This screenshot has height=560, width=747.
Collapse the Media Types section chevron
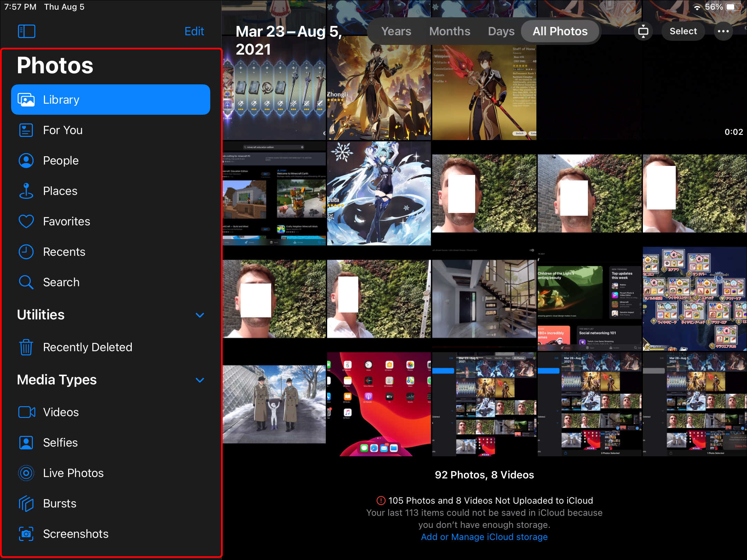coord(200,380)
